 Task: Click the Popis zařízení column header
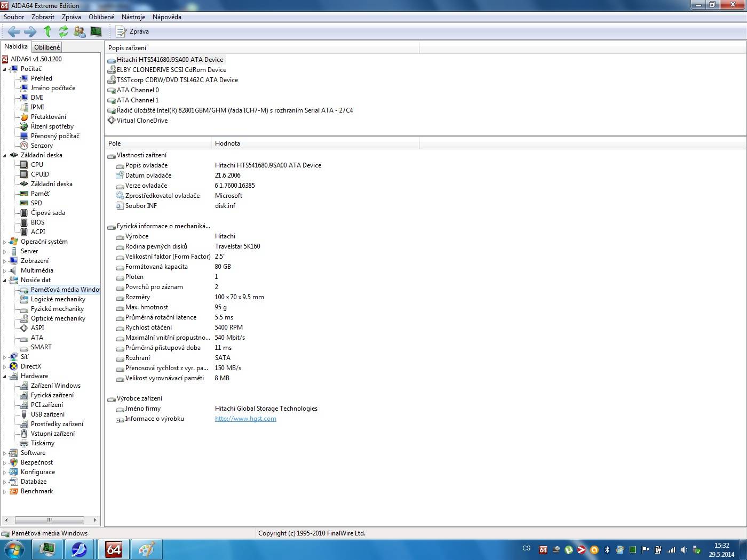262,48
